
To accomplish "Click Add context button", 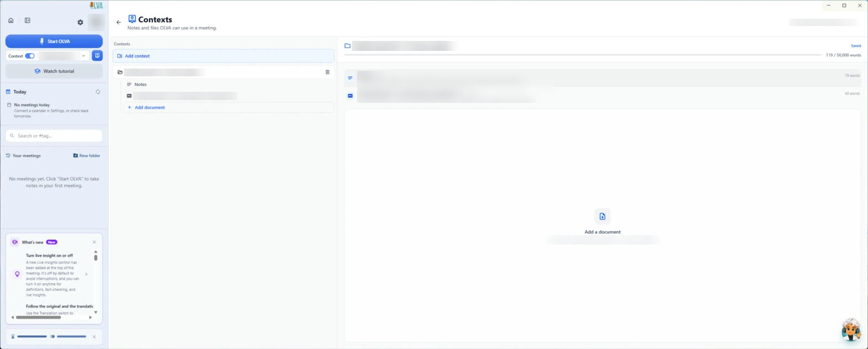I will (x=223, y=56).
